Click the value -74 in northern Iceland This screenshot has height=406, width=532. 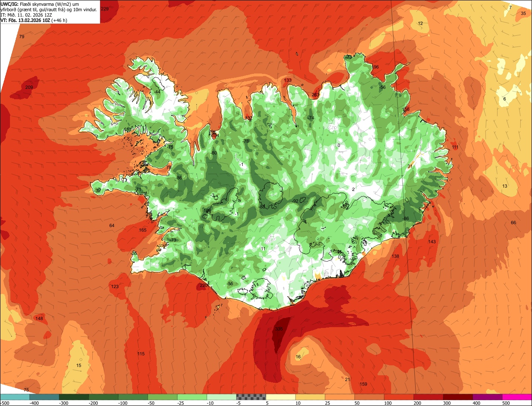tap(310, 118)
